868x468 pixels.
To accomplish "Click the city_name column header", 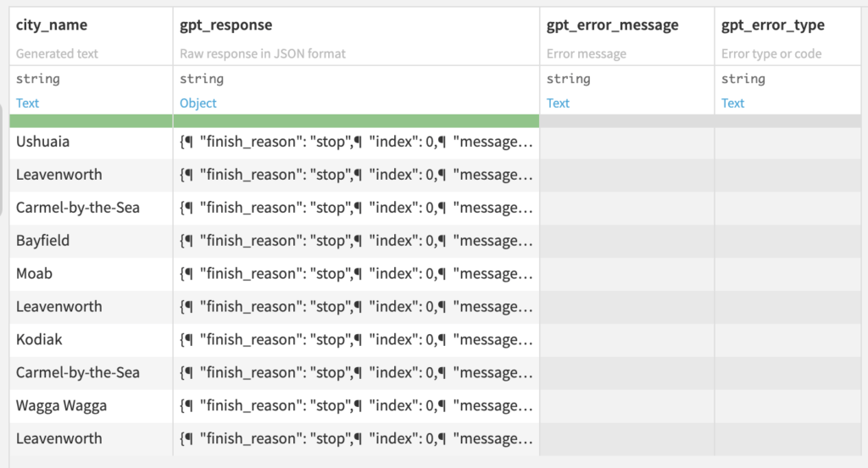I will click(x=52, y=25).
